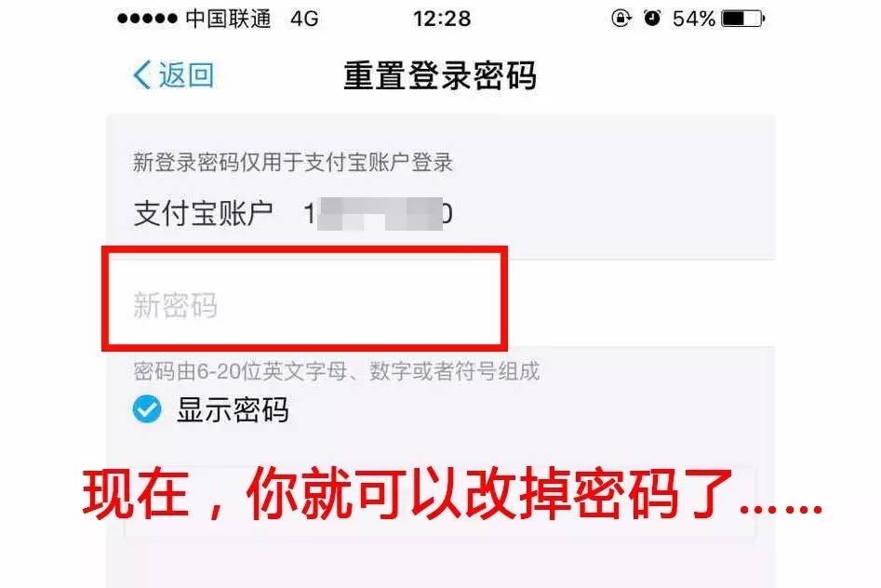881x588 pixels.
Task: Tap the signal strength dots
Action: (x=147, y=19)
